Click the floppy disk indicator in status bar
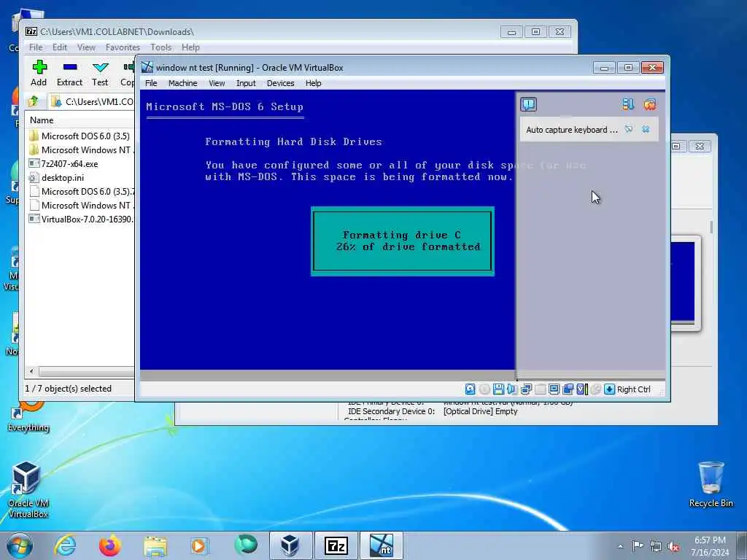 point(498,389)
